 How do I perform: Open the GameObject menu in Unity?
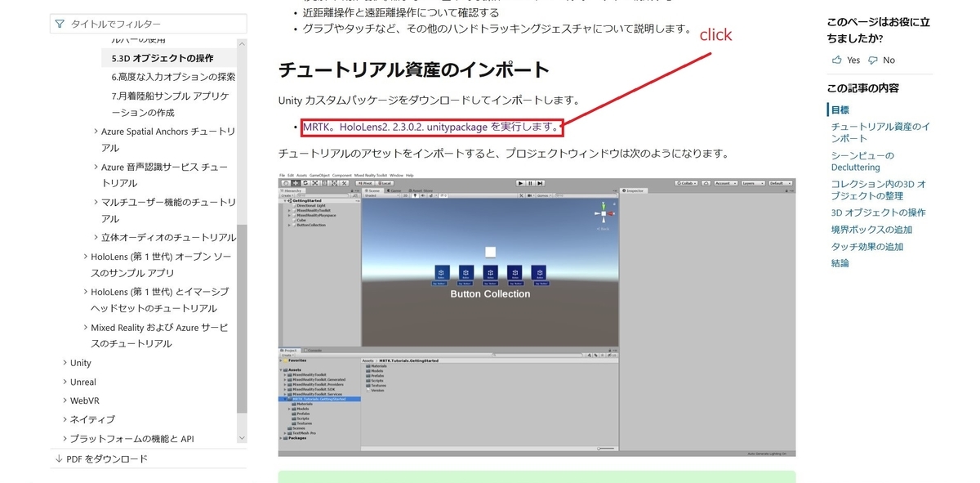pyautogui.click(x=318, y=175)
